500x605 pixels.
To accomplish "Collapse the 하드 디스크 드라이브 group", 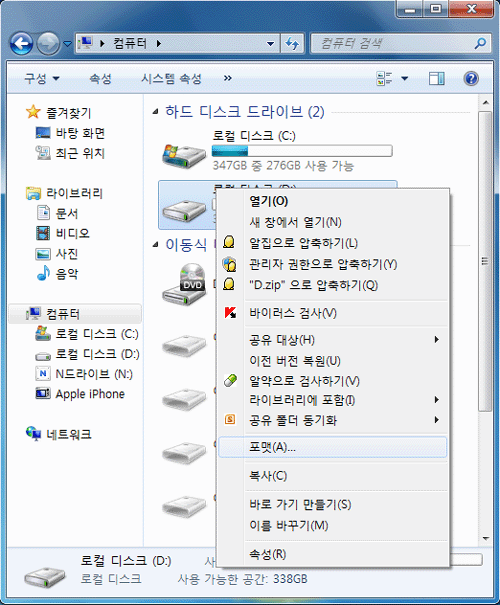I will pos(155,112).
